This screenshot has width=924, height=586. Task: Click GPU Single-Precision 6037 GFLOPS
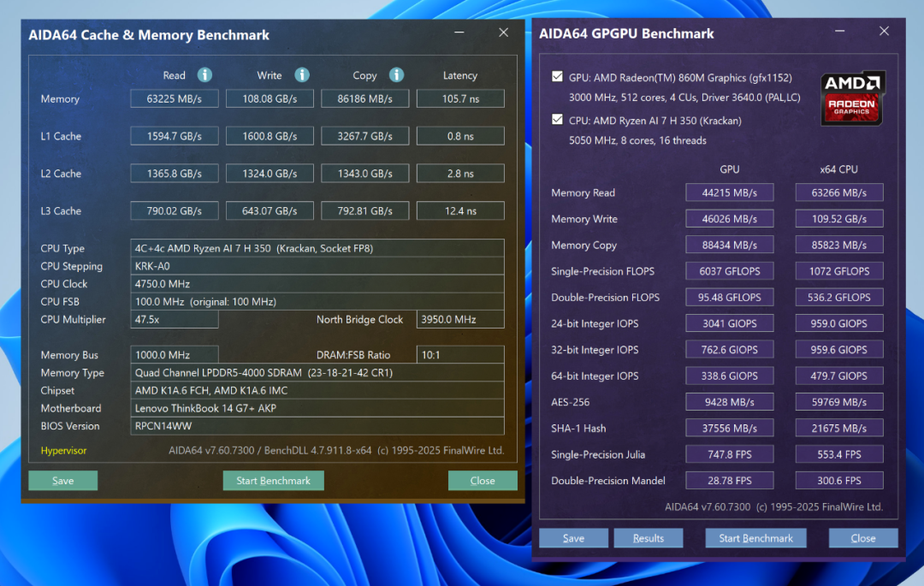click(730, 271)
